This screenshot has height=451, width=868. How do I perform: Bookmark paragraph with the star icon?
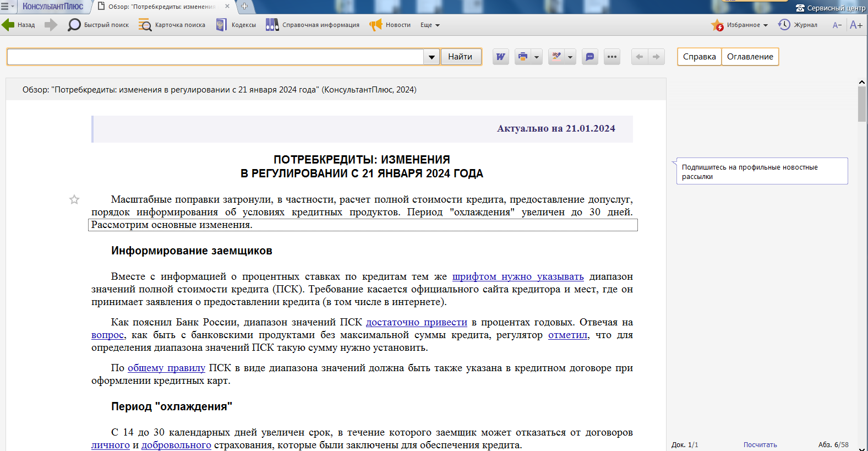(74, 199)
